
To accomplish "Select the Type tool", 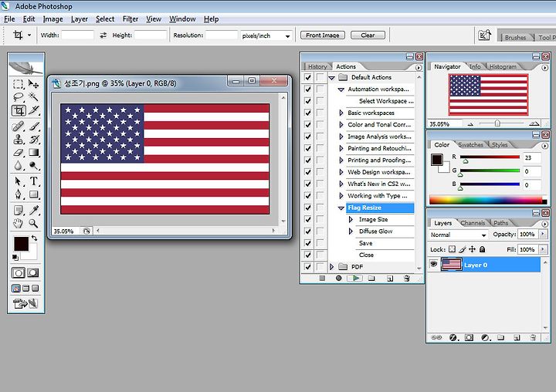I will coord(34,181).
